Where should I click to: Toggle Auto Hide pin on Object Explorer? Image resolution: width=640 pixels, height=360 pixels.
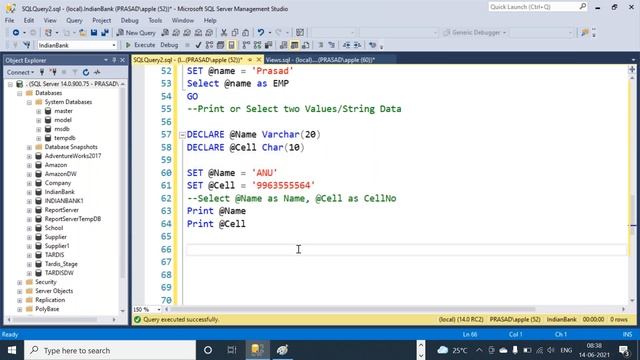(x=114, y=60)
